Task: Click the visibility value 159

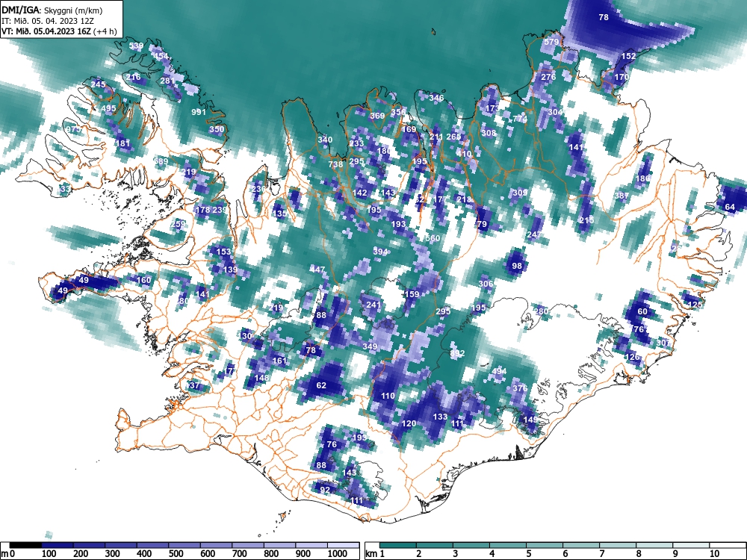Action: coord(412,293)
